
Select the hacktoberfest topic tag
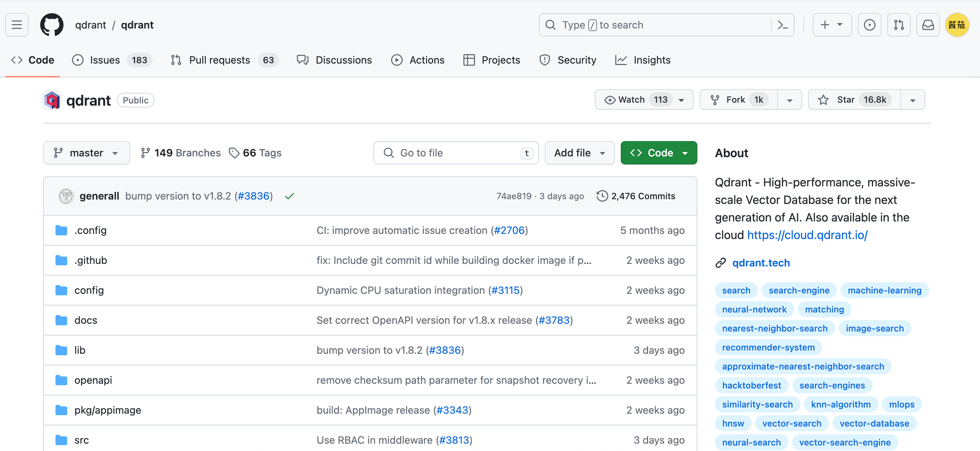coord(751,385)
